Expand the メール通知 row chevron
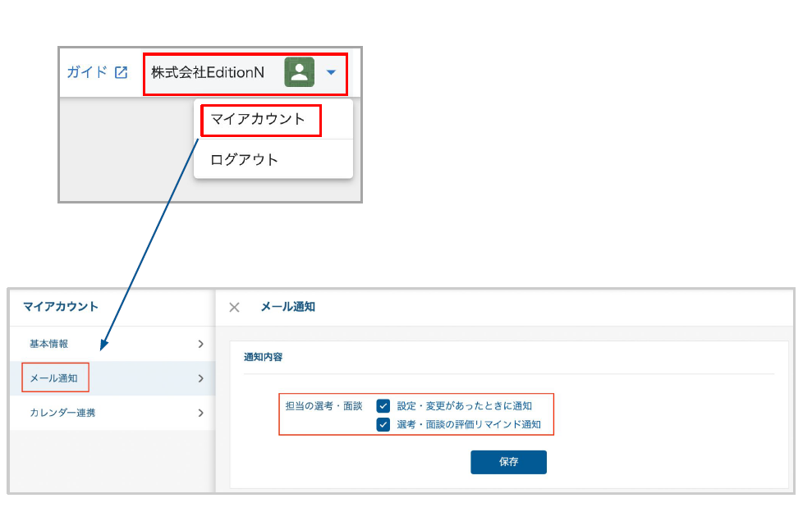812x512 pixels. (x=200, y=378)
